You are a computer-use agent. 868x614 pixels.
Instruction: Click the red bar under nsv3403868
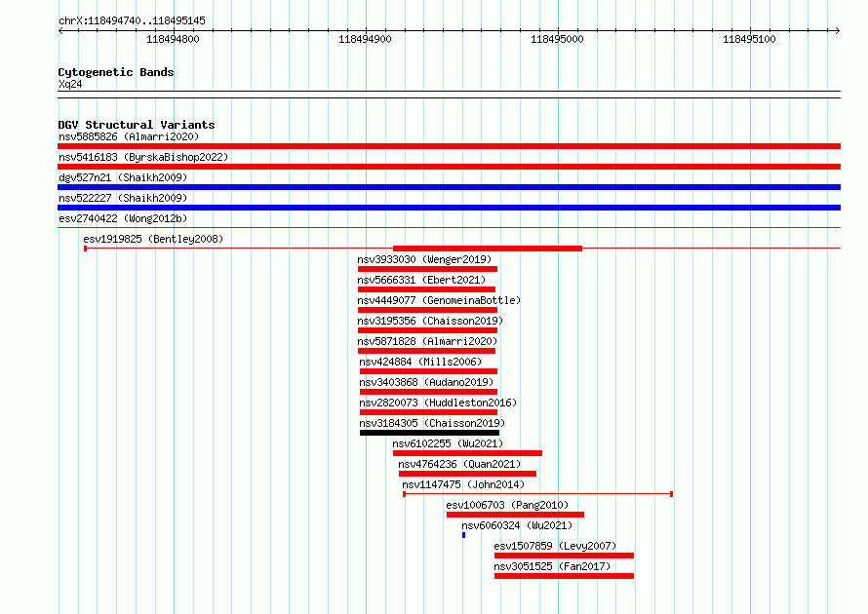tap(428, 392)
